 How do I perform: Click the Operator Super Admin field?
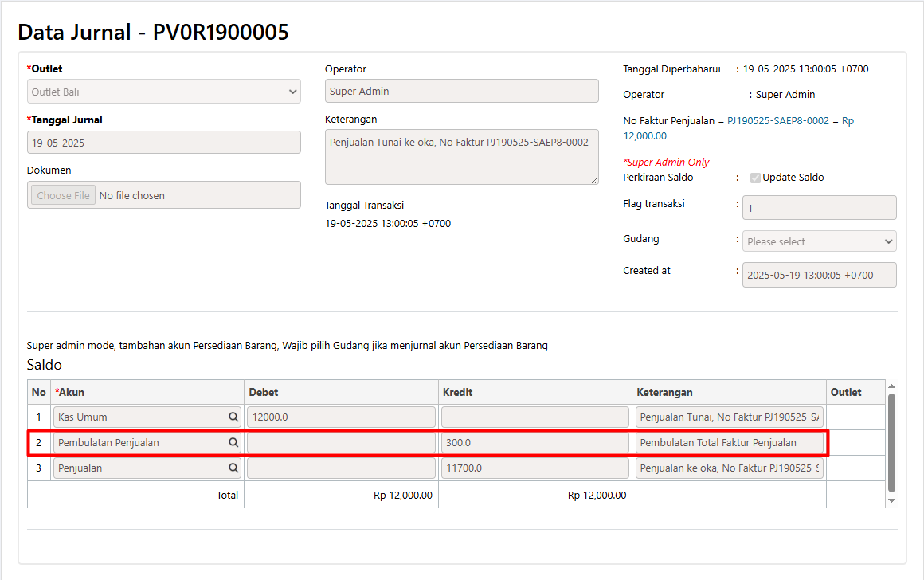point(461,91)
